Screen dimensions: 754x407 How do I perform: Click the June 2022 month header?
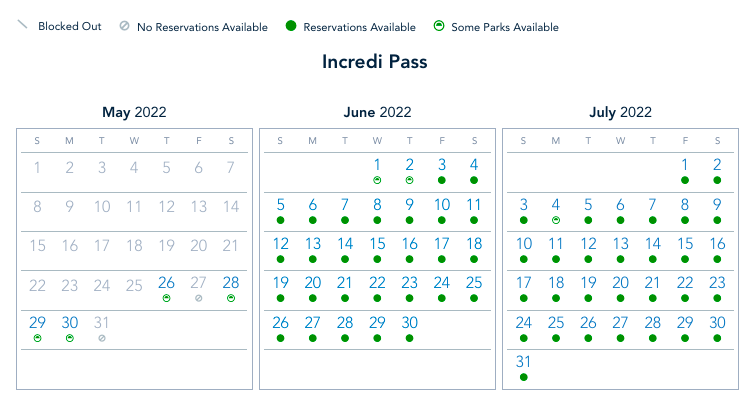point(377,113)
